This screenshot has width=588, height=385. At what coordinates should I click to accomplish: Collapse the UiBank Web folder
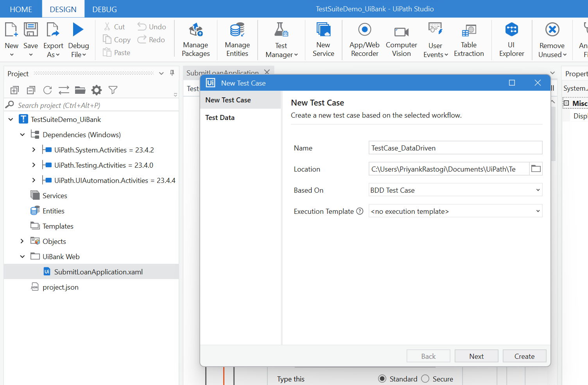(22, 257)
